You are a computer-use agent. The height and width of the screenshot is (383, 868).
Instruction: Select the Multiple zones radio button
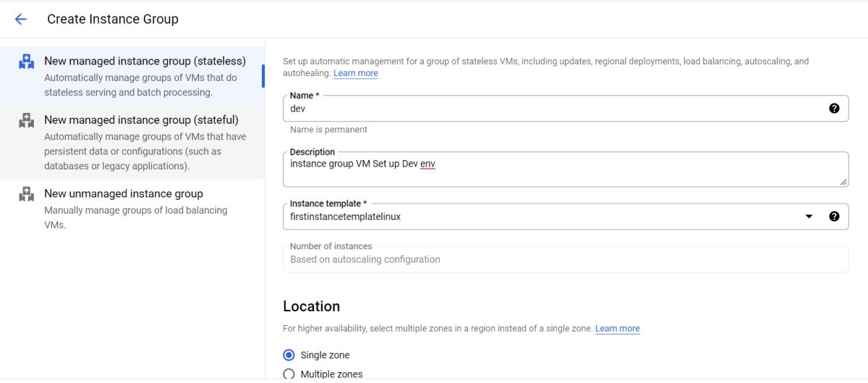coord(289,374)
